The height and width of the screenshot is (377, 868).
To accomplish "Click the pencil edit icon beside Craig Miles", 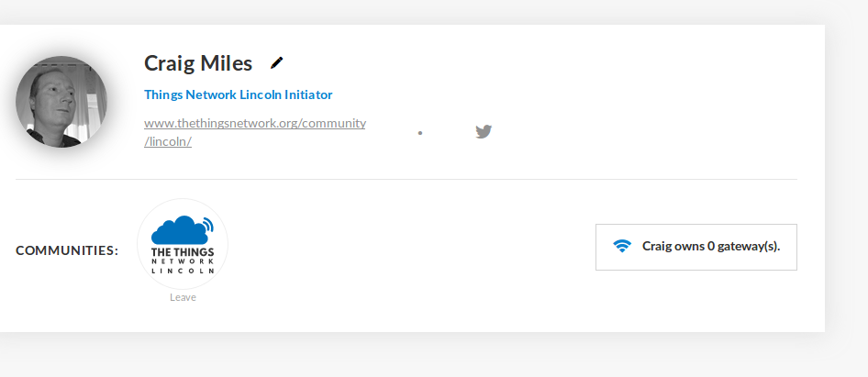I will click(x=277, y=62).
